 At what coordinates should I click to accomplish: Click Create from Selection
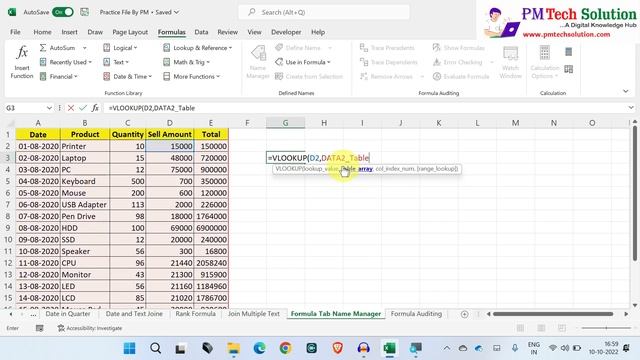(309, 76)
